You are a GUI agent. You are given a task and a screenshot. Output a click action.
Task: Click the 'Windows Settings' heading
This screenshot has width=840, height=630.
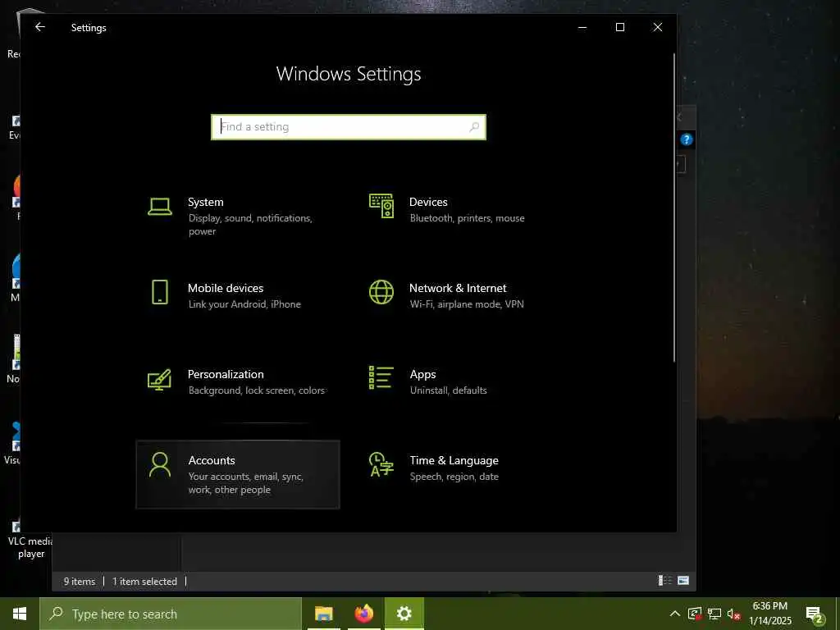coord(349,74)
